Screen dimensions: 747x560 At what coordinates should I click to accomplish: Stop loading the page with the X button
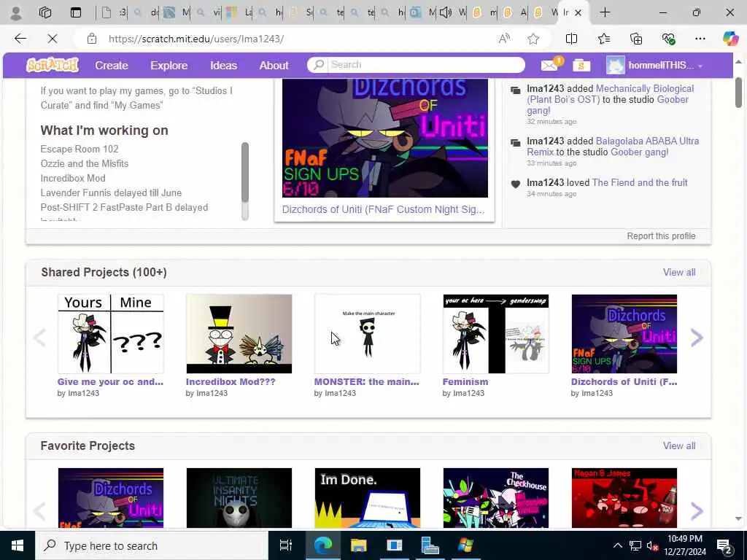pyautogui.click(x=53, y=39)
